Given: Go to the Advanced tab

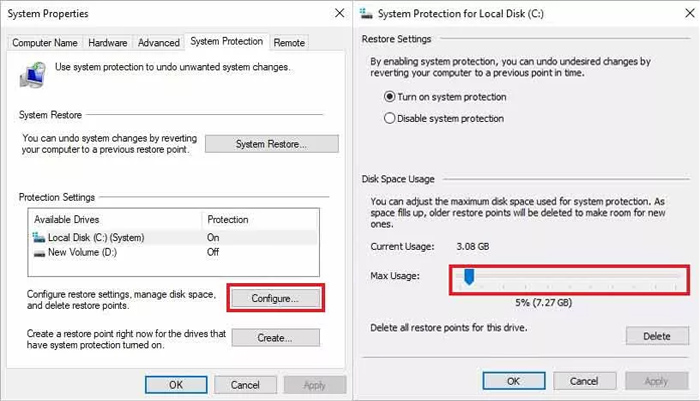Looking at the screenshot, I should (x=159, y=43).
